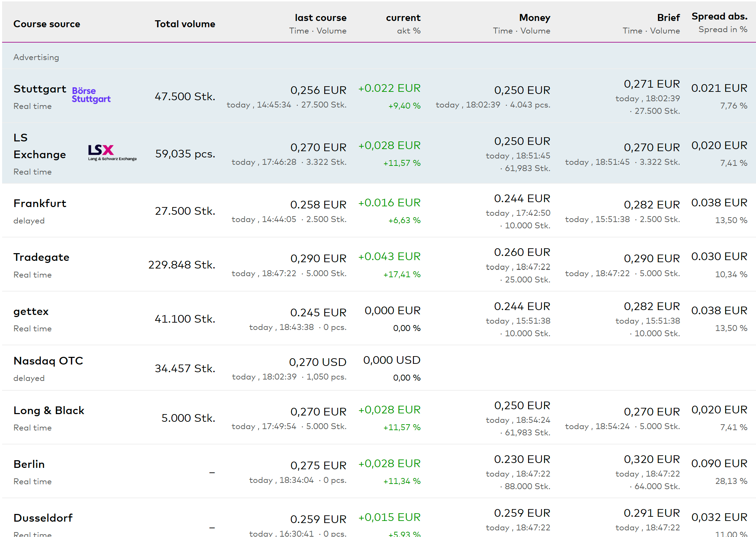This screenshot has width=756, height=537.
Task: Click Dusseldorf money price 0.259 EUR
Action: click(522, 513)
